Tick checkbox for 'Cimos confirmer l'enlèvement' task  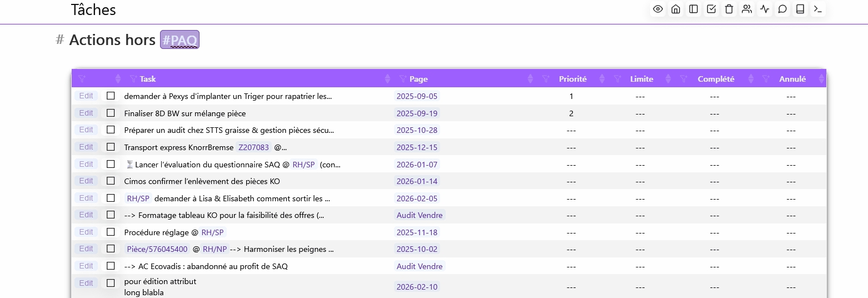click(x=111, y=181)
